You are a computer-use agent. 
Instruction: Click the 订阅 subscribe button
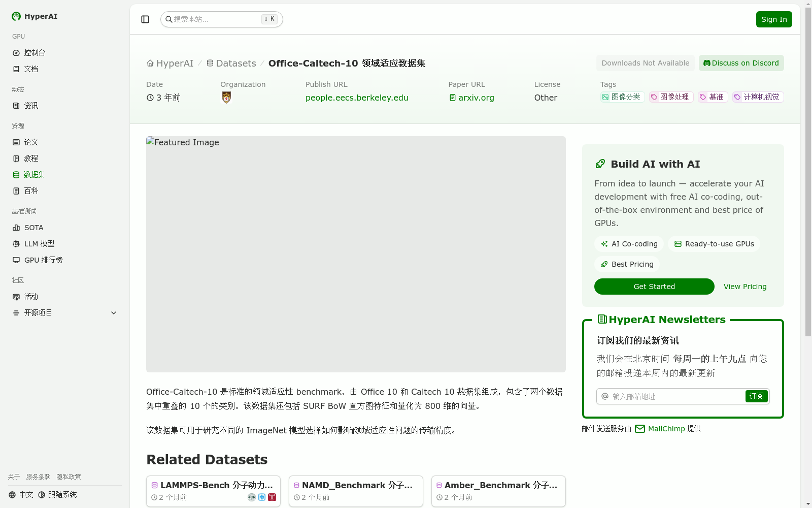point(756,396)
